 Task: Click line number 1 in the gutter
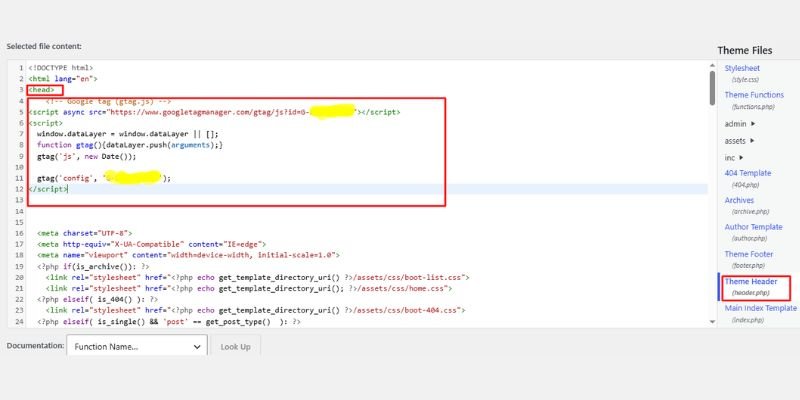click(x=21, y=67)
